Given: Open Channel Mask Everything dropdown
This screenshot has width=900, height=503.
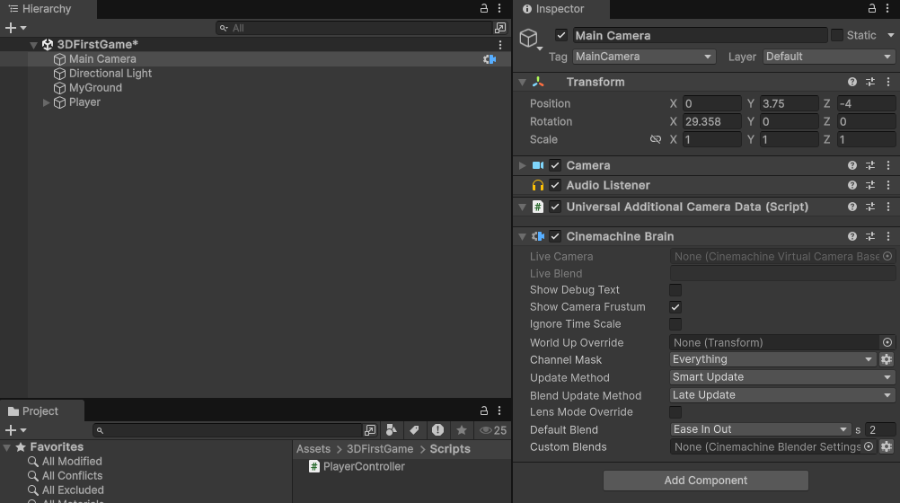Looking at the screenshot, I should point(773,359).
